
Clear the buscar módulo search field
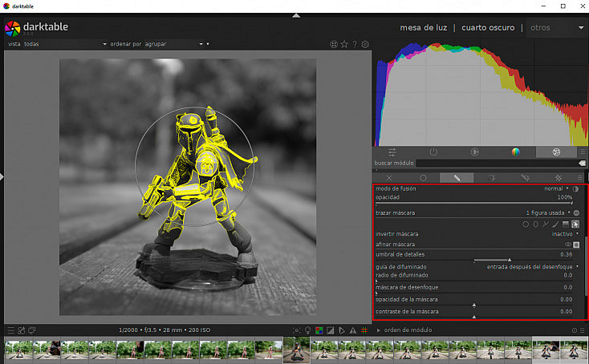point(582,164)
